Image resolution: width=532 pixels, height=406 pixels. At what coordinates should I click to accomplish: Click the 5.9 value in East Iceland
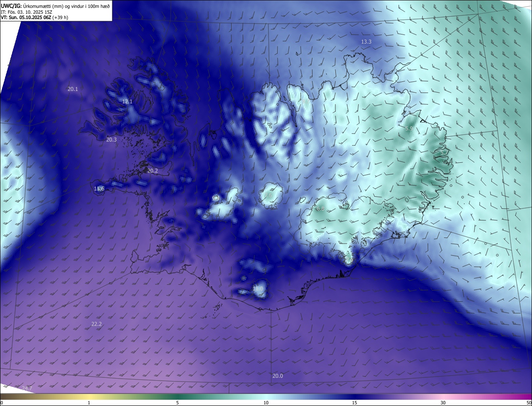(409, 129)
